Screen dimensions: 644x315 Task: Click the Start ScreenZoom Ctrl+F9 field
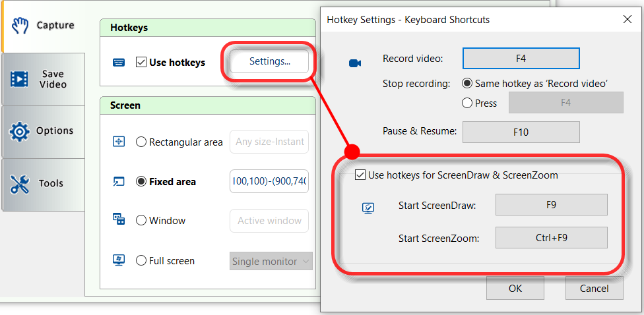[551, 237]
